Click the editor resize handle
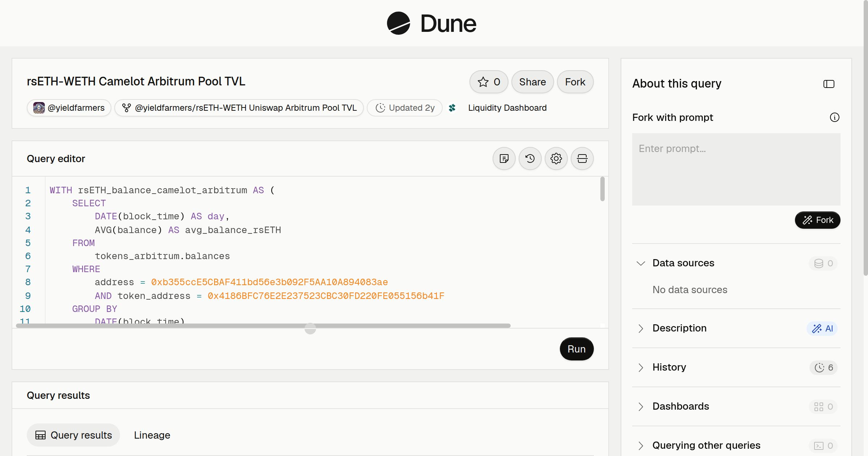The height and width of the screenshot is (456, 868). [x=310, y=329]
